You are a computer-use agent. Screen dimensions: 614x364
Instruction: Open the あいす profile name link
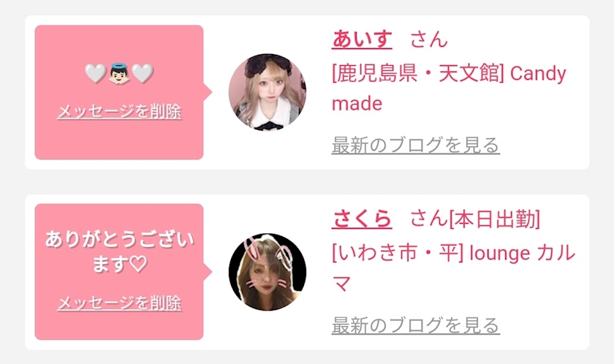pos(362,39)
